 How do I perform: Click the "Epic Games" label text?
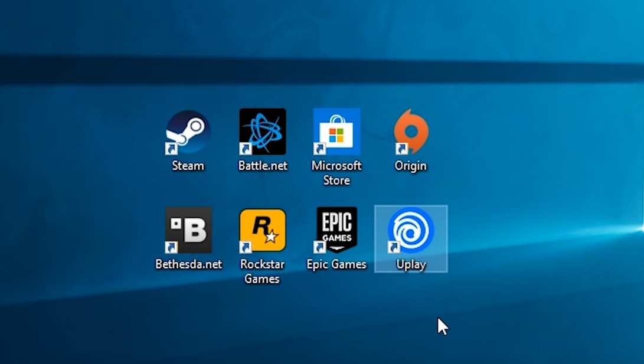[336, 265]
